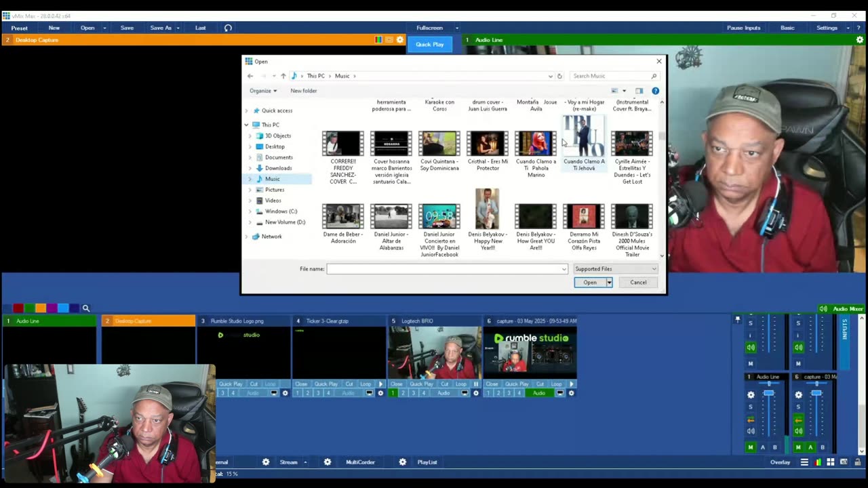Open the Preset menu
The height and width of the screenshot is (488, 868).
pos(20,28)
